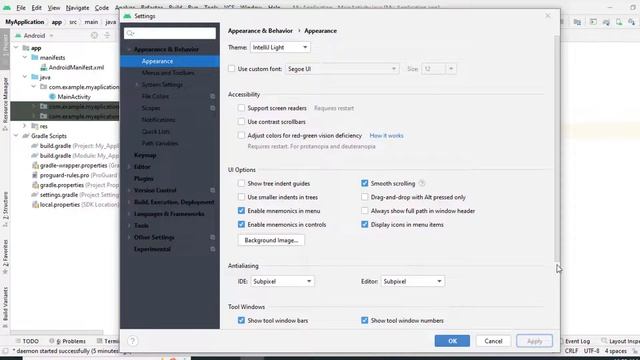
Task: Check Drag-and-drop with Alt pressed only
Action: click(364, 197)
